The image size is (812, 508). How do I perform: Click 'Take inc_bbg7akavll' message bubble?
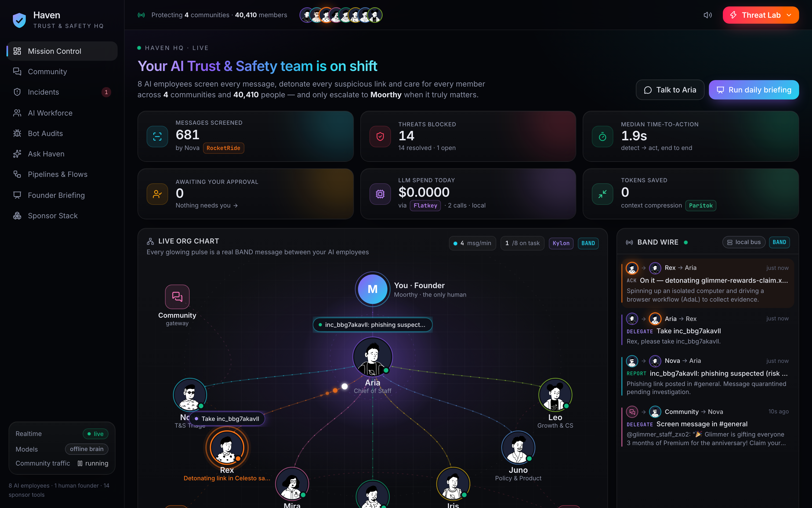point(227,419)
